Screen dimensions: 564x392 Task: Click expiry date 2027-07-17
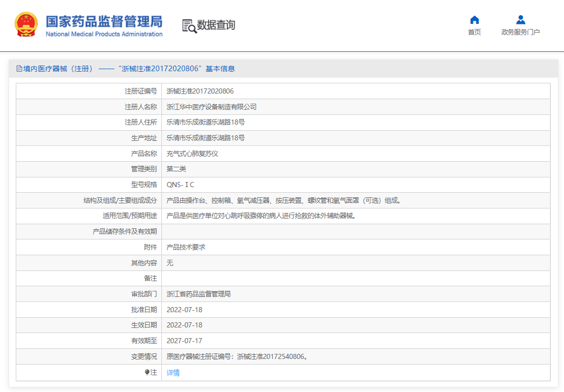click(x=185, y=341)
